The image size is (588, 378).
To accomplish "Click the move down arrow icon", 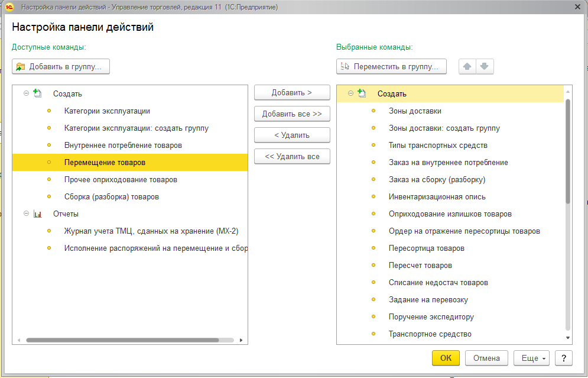I will [x=485, y=67].
